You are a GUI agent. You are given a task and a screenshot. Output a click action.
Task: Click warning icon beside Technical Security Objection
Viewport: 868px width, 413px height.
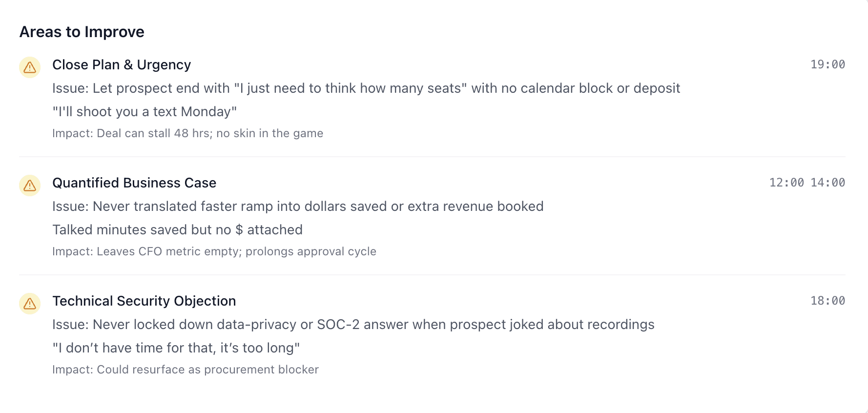(x=30, y=304)
